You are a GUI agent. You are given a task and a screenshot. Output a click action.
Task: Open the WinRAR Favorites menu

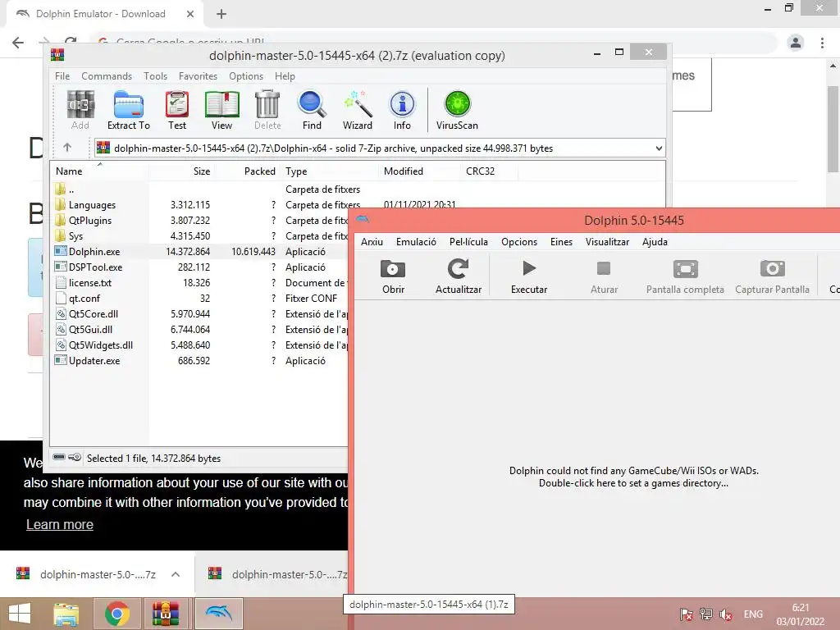[x=199, y=76]
